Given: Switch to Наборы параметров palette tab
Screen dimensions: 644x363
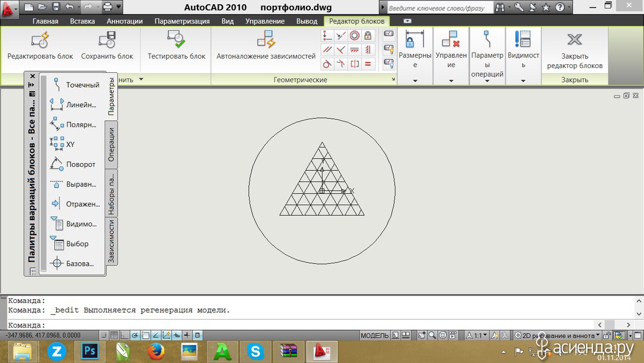Looking at the screenshot, I should [111, 193].
